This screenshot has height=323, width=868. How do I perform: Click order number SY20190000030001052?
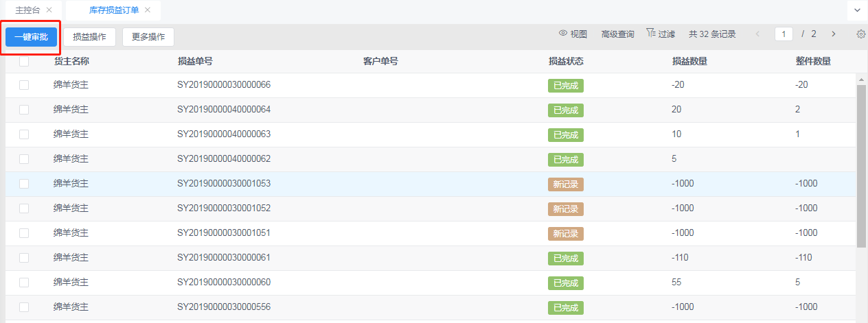tap(224, 208)
